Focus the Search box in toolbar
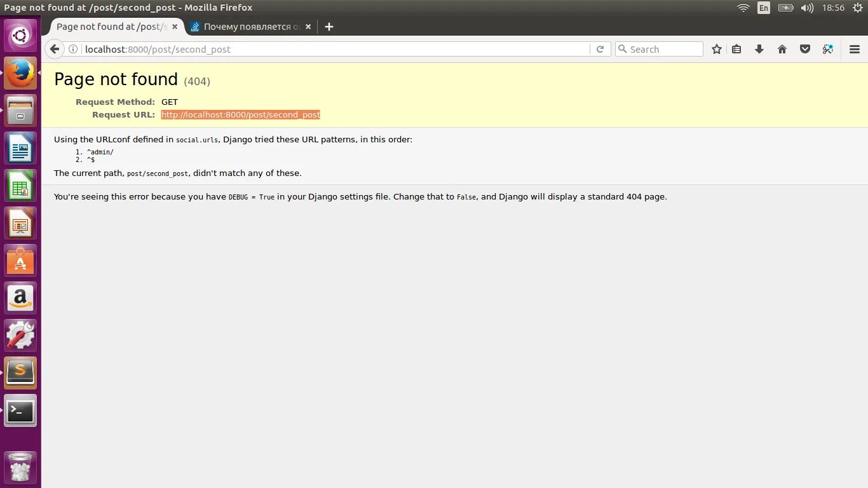The height and width of the screenshot is (488, 868). point(659,49)
